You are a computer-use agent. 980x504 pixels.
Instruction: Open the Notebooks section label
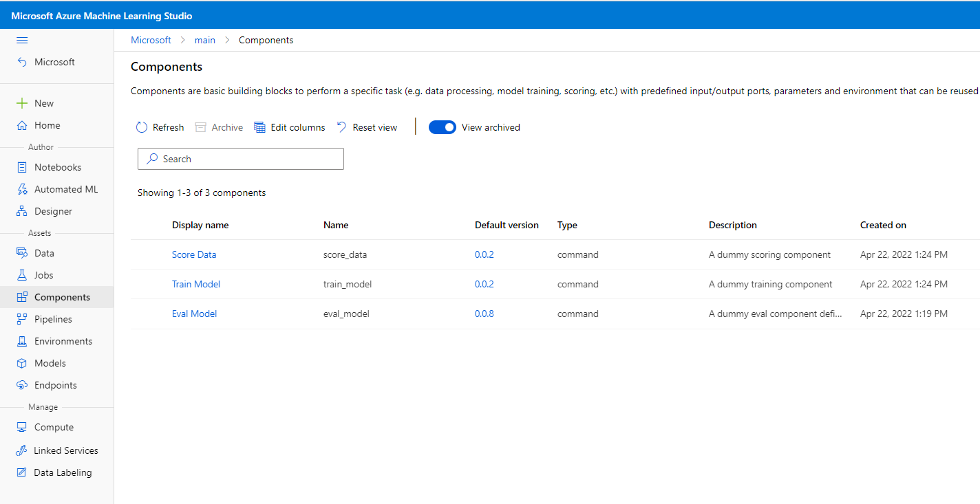[58, 167]
